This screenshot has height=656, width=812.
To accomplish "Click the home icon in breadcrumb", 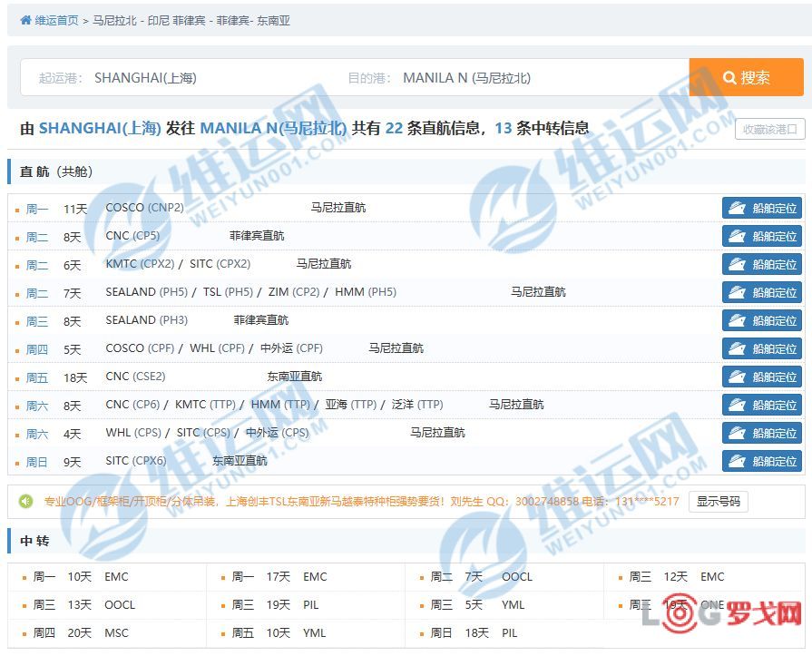I will click(26, 20).
